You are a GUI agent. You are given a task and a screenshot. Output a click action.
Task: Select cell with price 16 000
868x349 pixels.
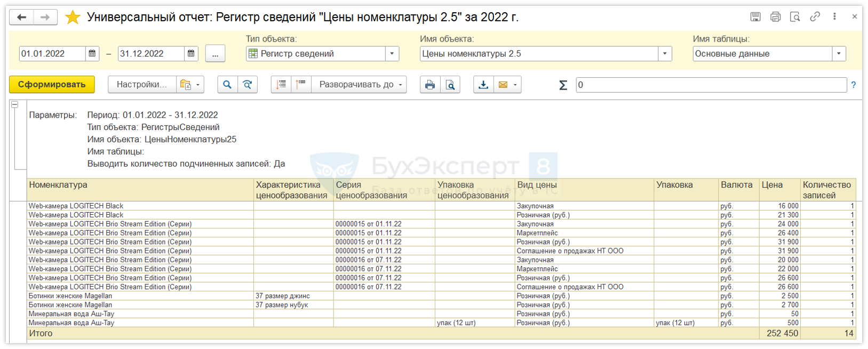point(780,206)
